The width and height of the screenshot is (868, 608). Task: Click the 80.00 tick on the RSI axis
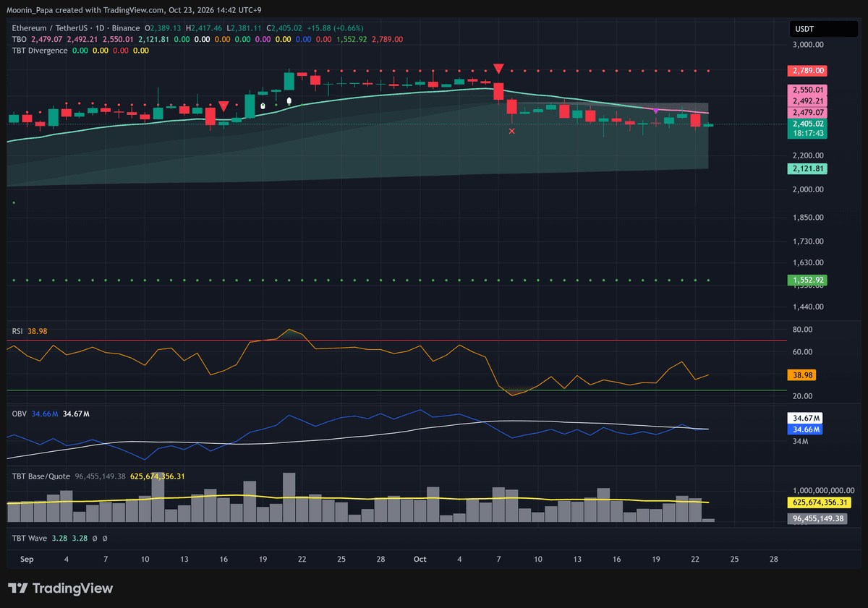pyautogui.click(x=804, y=330)
